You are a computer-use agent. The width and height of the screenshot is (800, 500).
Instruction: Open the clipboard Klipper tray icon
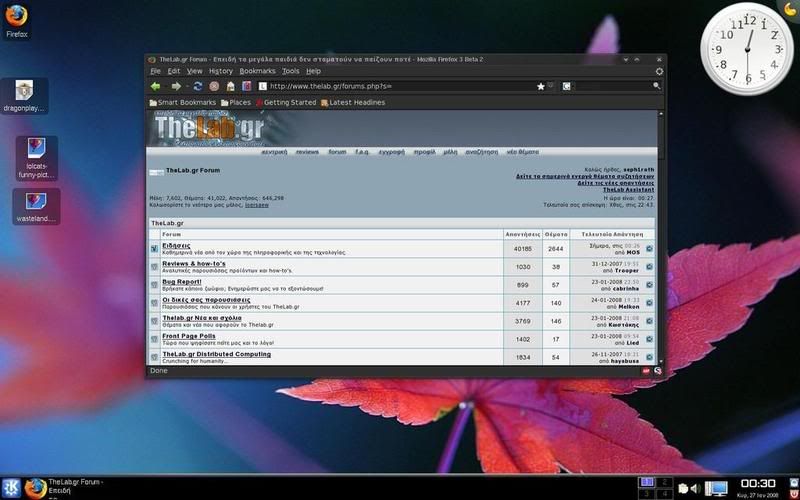683,489
